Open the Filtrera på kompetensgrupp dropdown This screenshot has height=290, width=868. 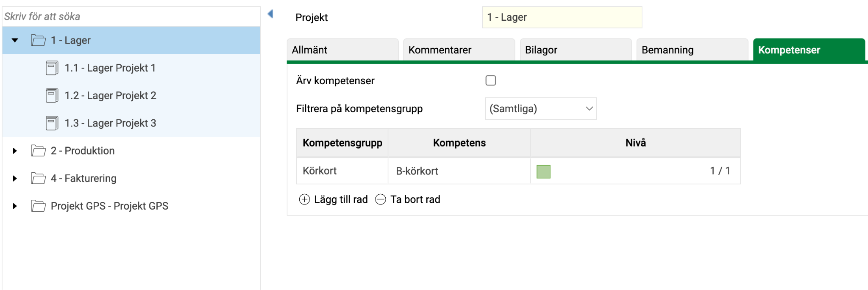click(x=541, y=109)
